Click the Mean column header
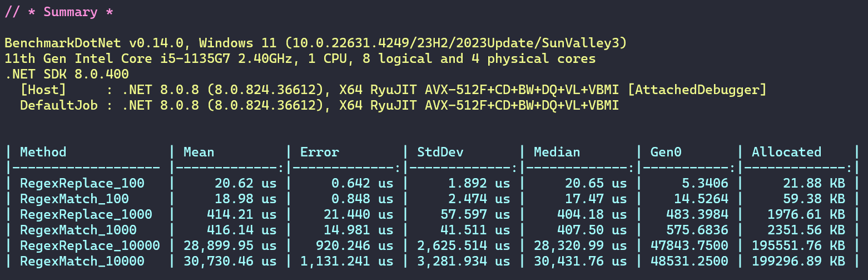Viewport: 868px width, 280px height. pyautogui.click(x=199, y=152)
